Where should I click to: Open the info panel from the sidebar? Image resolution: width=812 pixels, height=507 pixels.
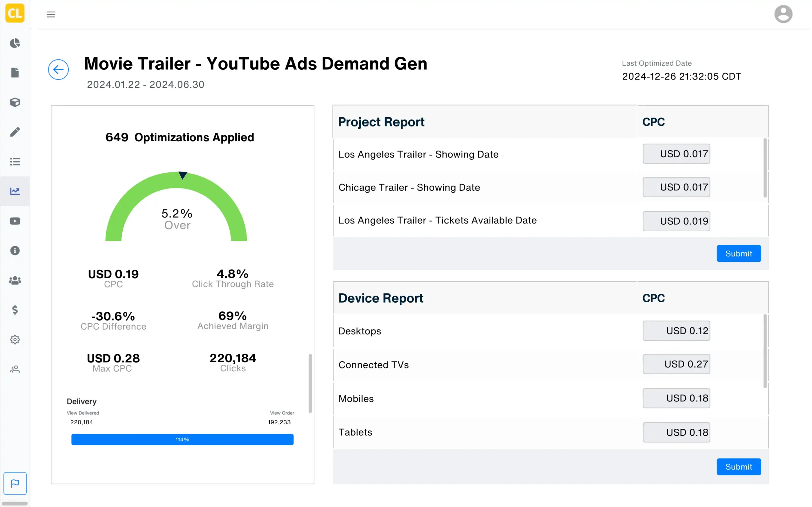(x=15, y=250)
